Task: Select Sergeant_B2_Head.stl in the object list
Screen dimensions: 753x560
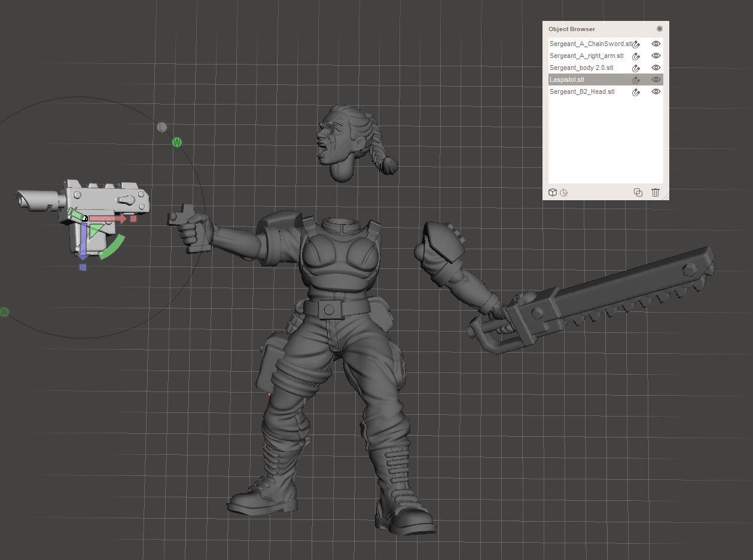Action: 581,91
